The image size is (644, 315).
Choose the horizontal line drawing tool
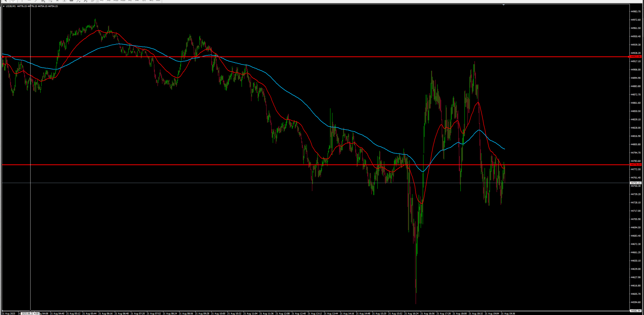click(x=29, y=1)
